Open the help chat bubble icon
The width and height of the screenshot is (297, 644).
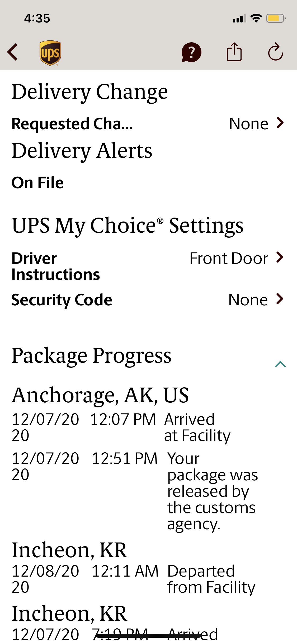click(191, 52)
